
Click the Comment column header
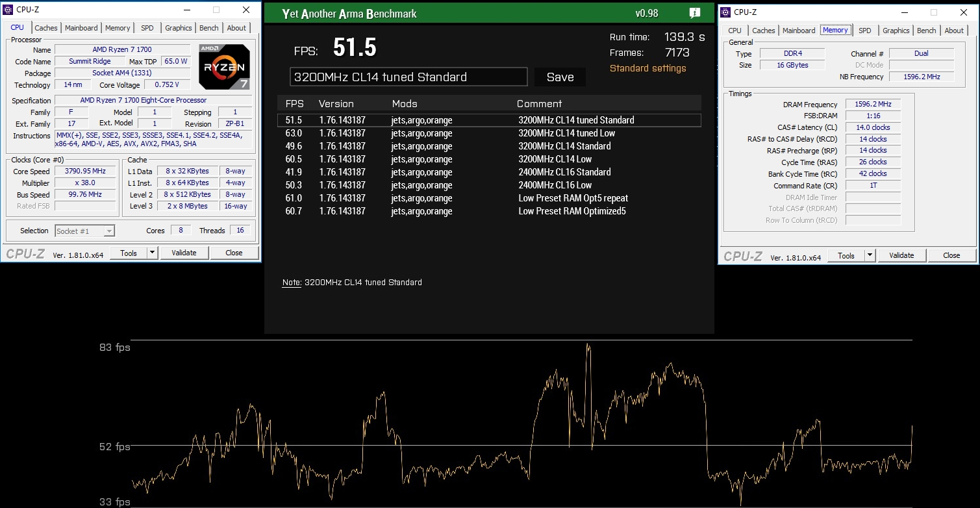pos(539,104)
